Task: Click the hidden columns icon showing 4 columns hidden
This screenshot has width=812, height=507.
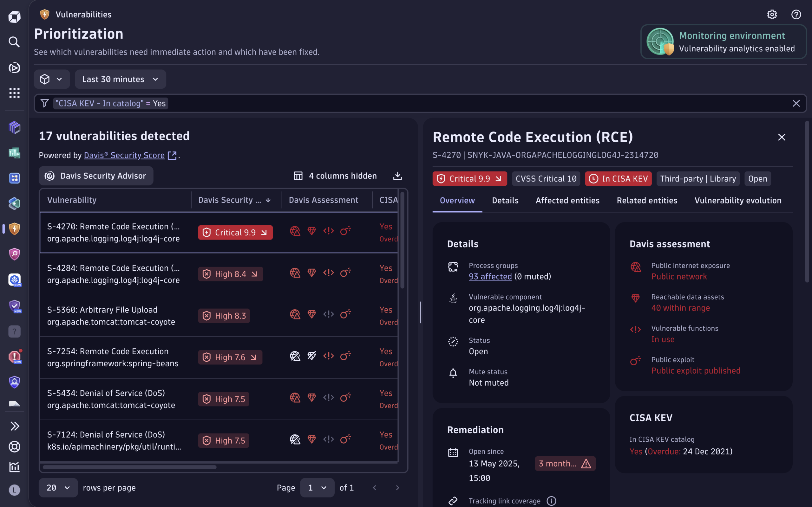Action: (x=298, y=175)
